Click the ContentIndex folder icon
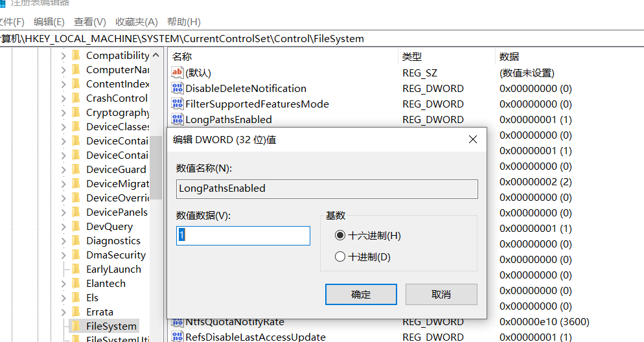The image size is (644, 342). 76,84
